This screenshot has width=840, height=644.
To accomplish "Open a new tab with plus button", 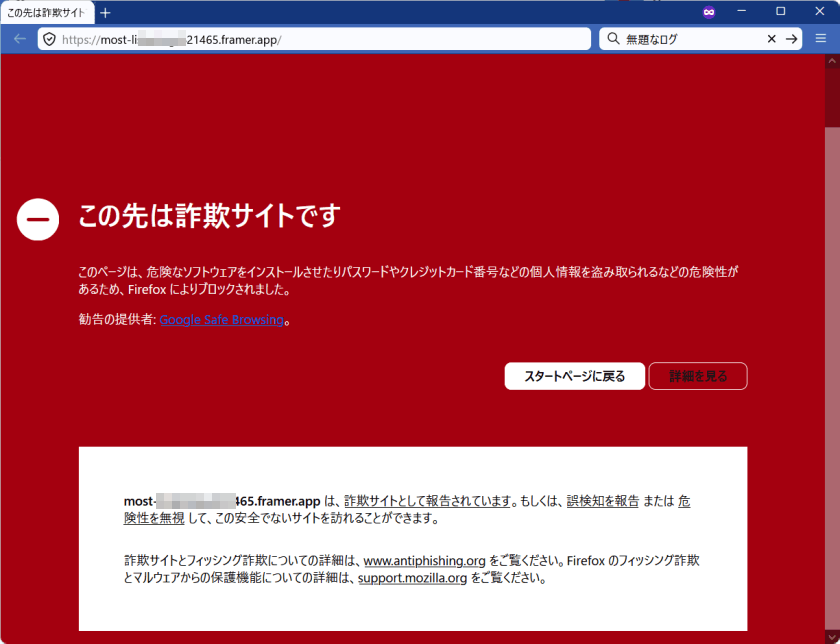I will [106, 13].
